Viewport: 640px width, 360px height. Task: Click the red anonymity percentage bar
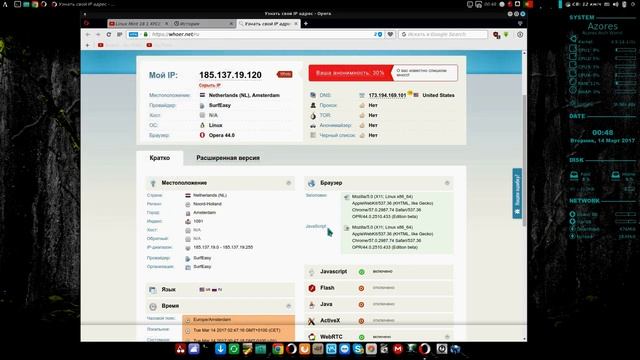[350, 73]
